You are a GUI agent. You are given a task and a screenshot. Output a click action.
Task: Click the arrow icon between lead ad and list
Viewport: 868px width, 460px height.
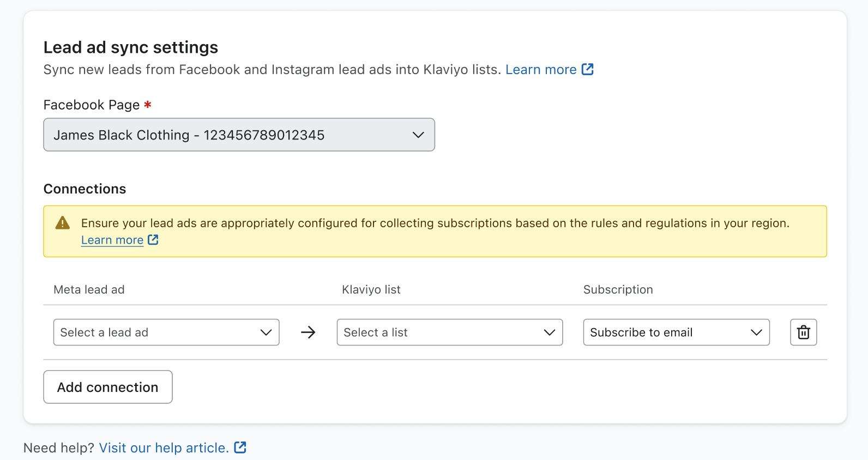(308, 332)
